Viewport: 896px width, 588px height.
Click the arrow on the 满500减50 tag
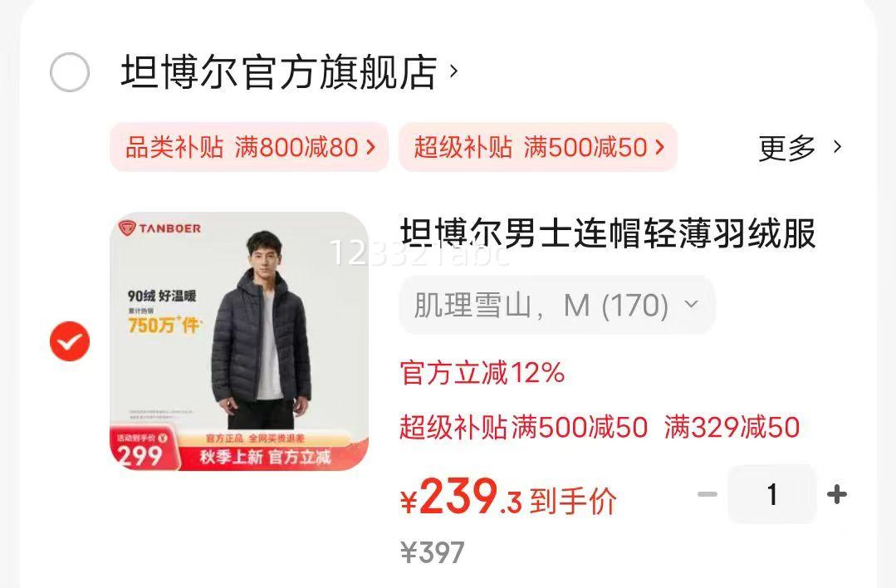(660, 148)
